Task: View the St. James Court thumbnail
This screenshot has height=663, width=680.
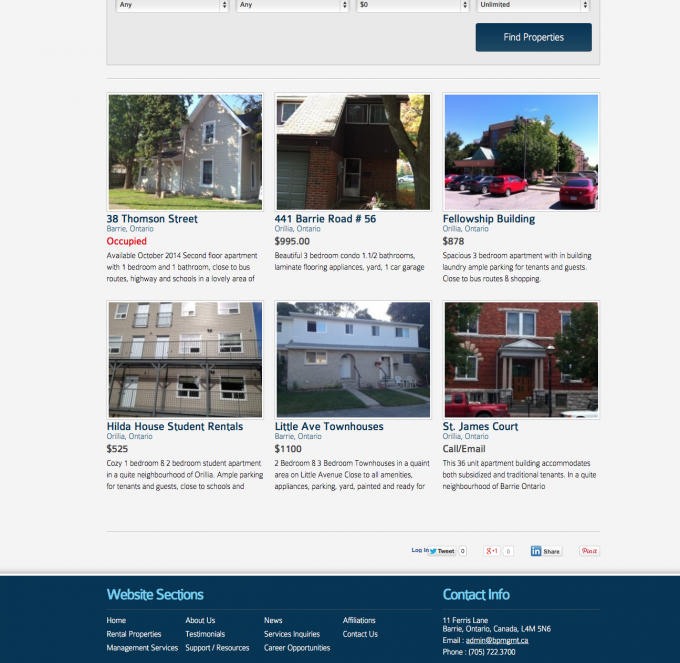Action: [x=521, y=360]
